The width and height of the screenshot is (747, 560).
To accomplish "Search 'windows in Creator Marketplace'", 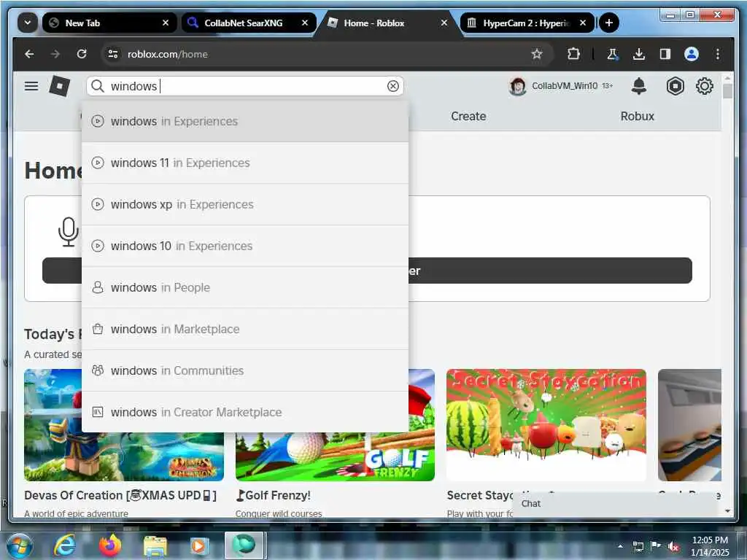I will click(245, 412).
